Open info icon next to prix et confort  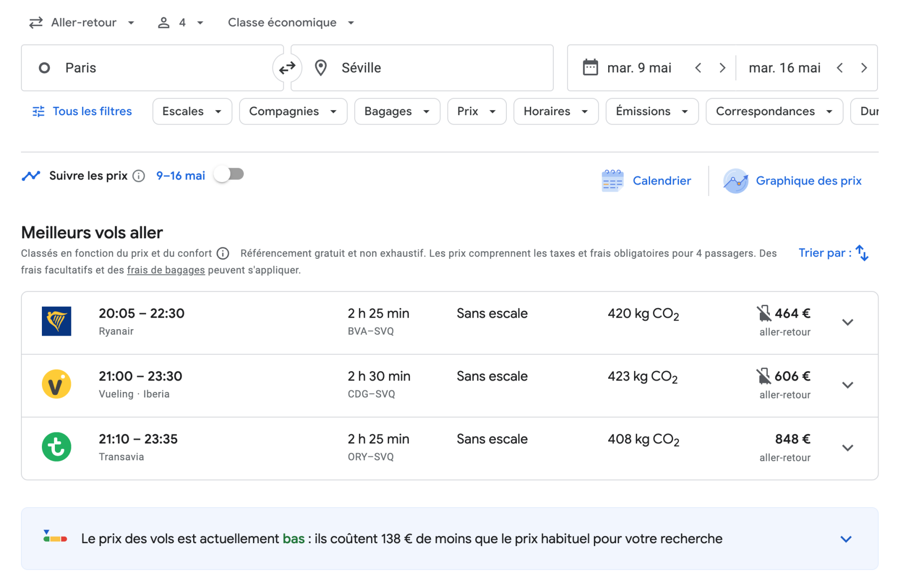[223, 253]
